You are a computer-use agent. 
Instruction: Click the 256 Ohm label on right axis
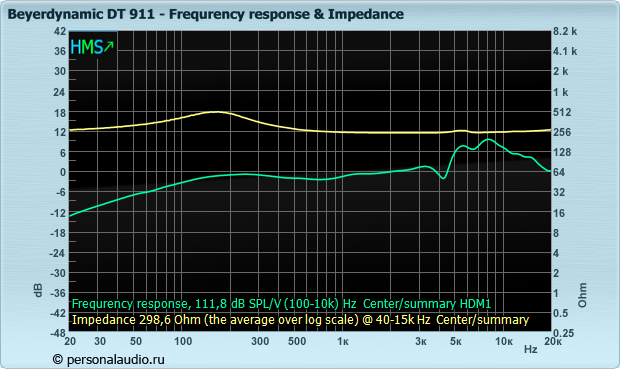pyautogui.click(x=562, y=132)
